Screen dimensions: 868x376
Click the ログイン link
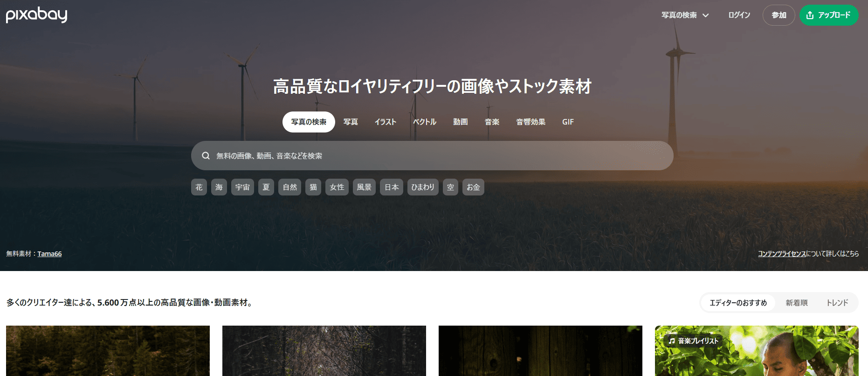(739, 15)
